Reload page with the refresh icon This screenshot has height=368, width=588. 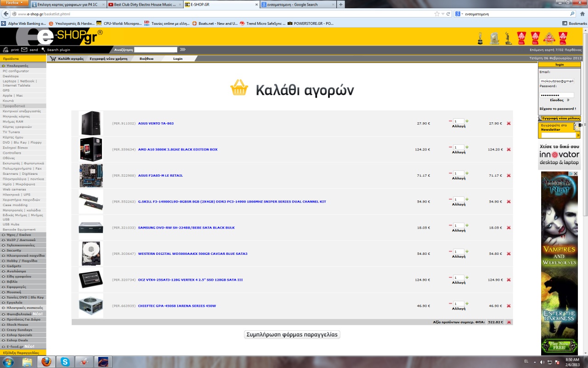(x=448, y=14)
